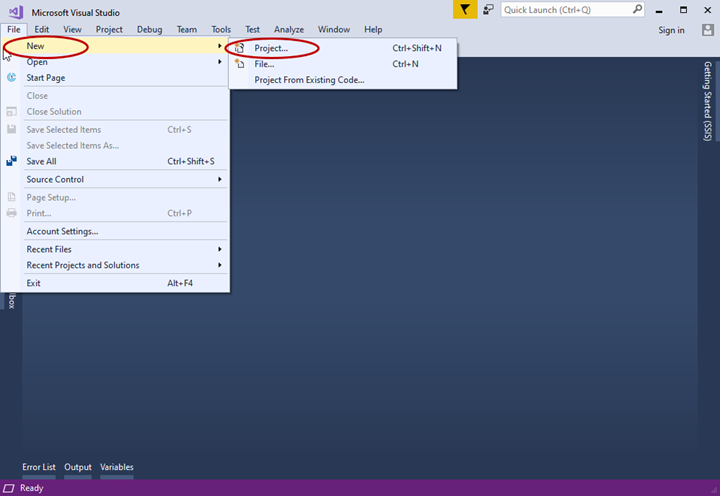Select File... in the New submenu
The image size is (720, 496).
pos(343,64)
